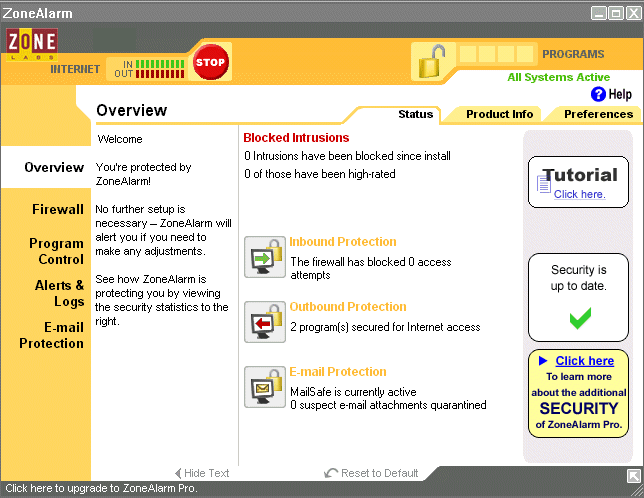The height and width of the screenshot is (498, 644).
Task: Click the Help label
Action: (x=620, y=94)
